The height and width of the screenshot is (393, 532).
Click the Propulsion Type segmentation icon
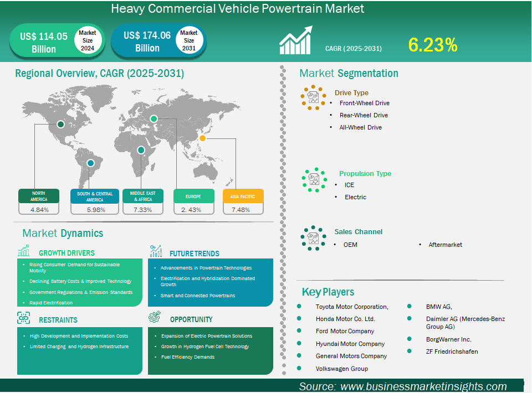(315, 179)
